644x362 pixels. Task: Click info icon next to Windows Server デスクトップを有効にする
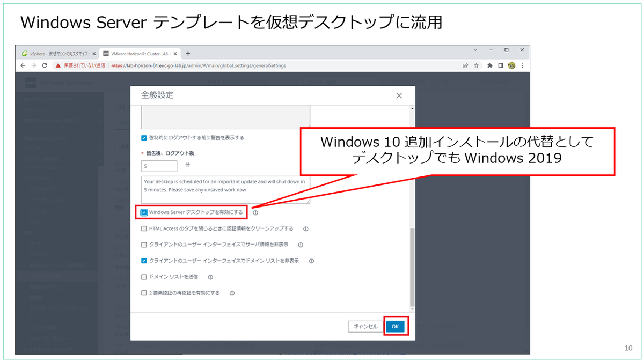tap(255, 212)
